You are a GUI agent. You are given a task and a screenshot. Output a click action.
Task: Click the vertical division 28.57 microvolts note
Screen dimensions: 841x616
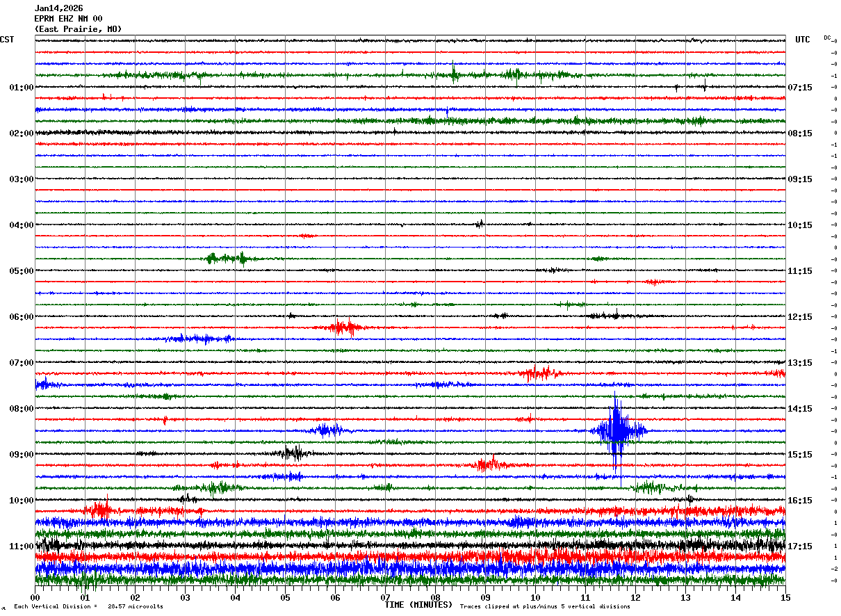(88, 606)
